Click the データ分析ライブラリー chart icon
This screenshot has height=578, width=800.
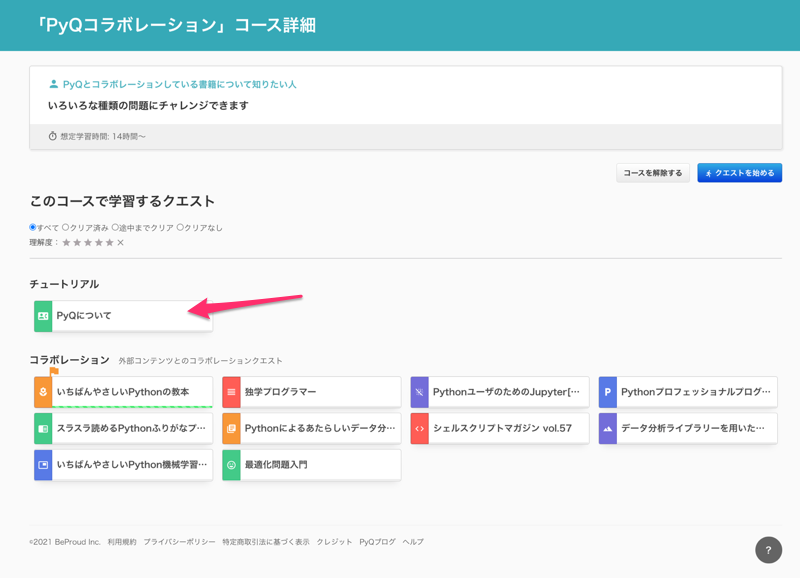pyautogui.click(x=607, y=428)
